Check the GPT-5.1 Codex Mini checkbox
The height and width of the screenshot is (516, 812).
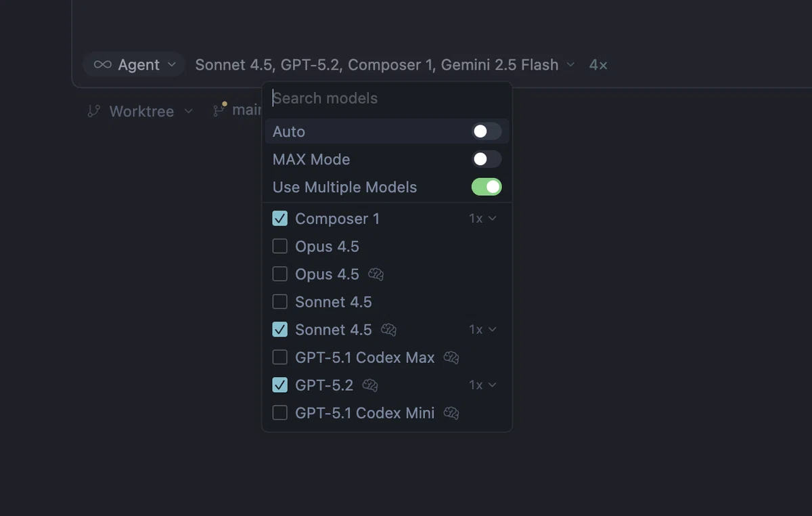(x=280, y=413)
